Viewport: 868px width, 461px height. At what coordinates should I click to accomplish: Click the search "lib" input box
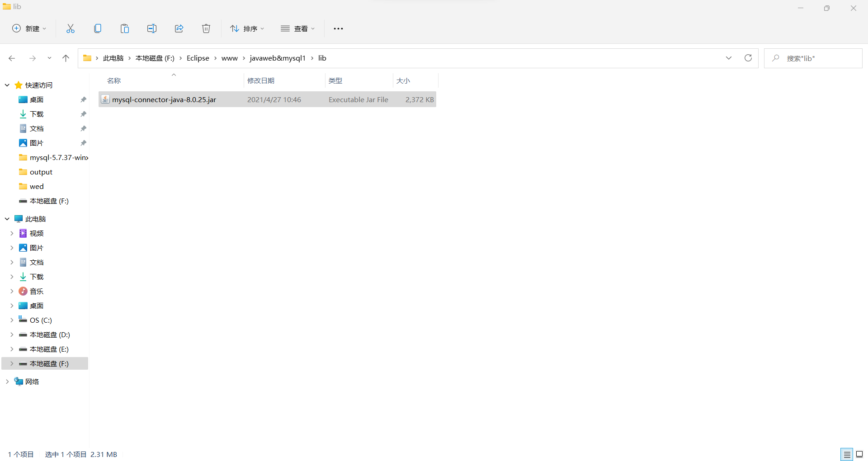(813, 58)
